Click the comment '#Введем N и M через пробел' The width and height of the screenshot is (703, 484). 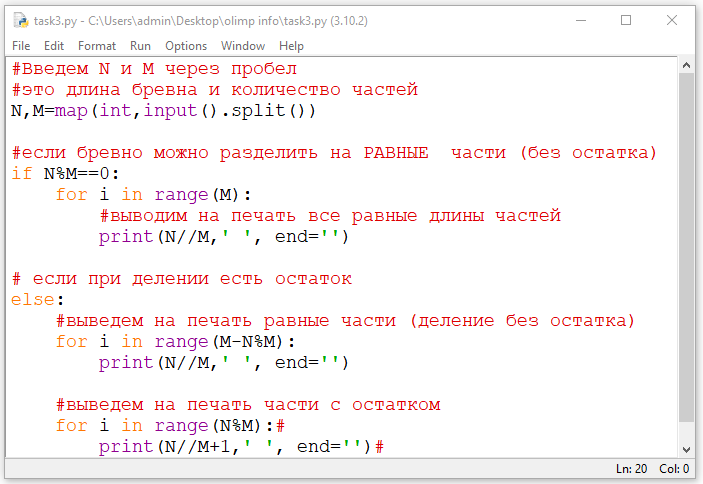[154, 69]
